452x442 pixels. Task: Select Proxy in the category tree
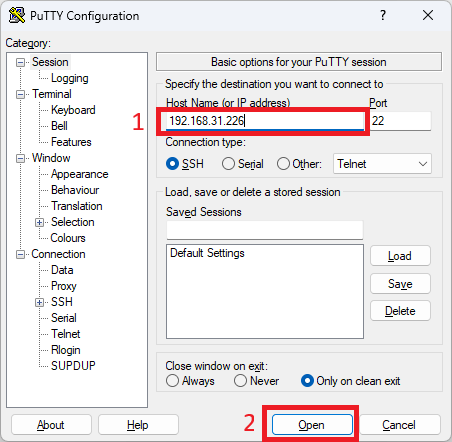64,286
